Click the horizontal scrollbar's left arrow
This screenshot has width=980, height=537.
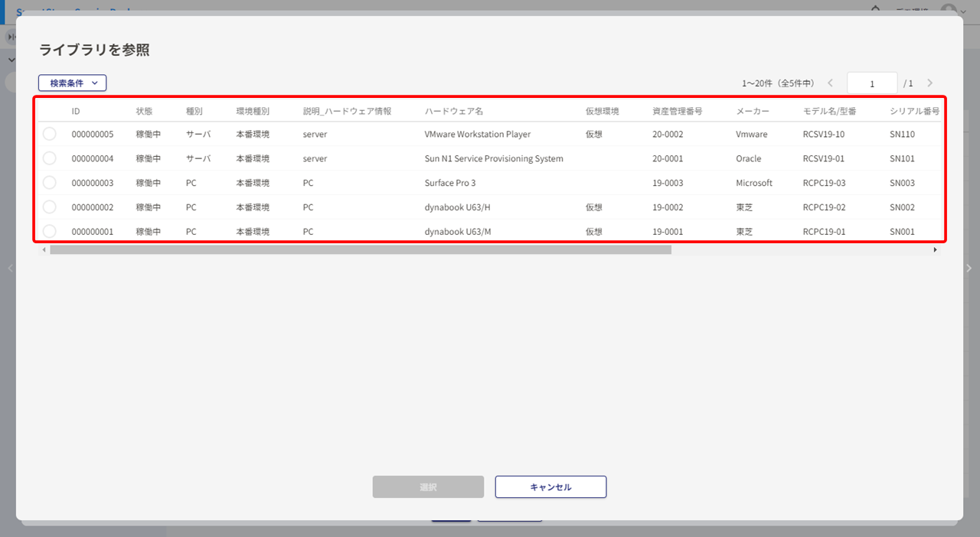click(x=44, y=250)
